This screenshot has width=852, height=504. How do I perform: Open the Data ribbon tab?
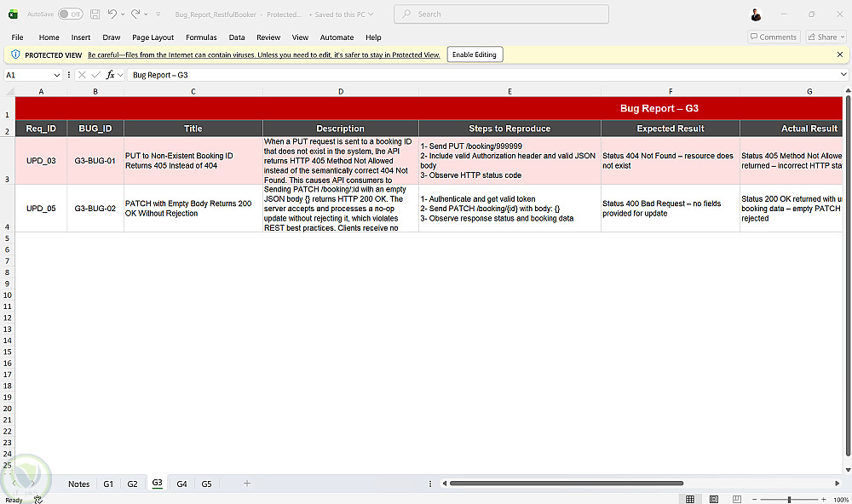click(x=236, y=37)
